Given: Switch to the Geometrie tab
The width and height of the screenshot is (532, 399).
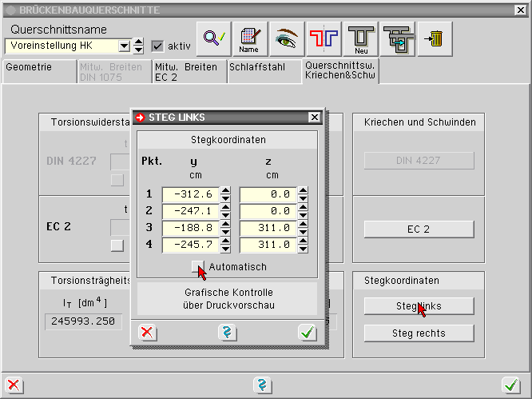Looking at the screenshot, I should tap(29, 68).
